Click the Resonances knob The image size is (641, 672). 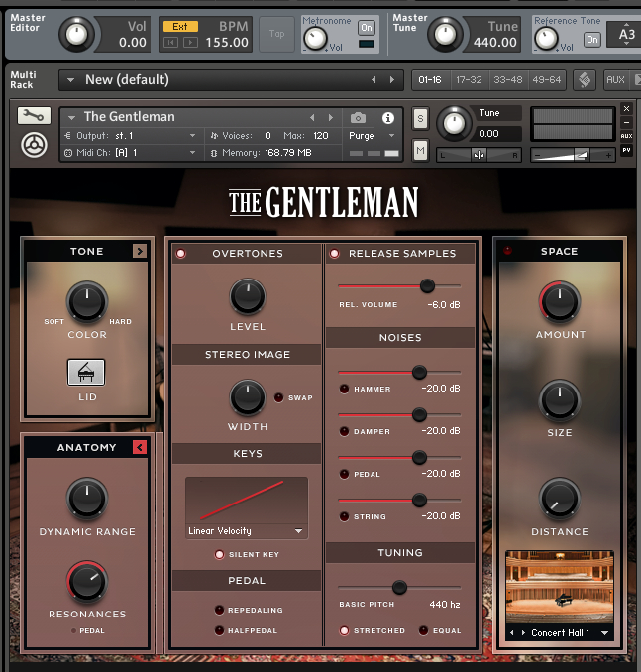87,581
